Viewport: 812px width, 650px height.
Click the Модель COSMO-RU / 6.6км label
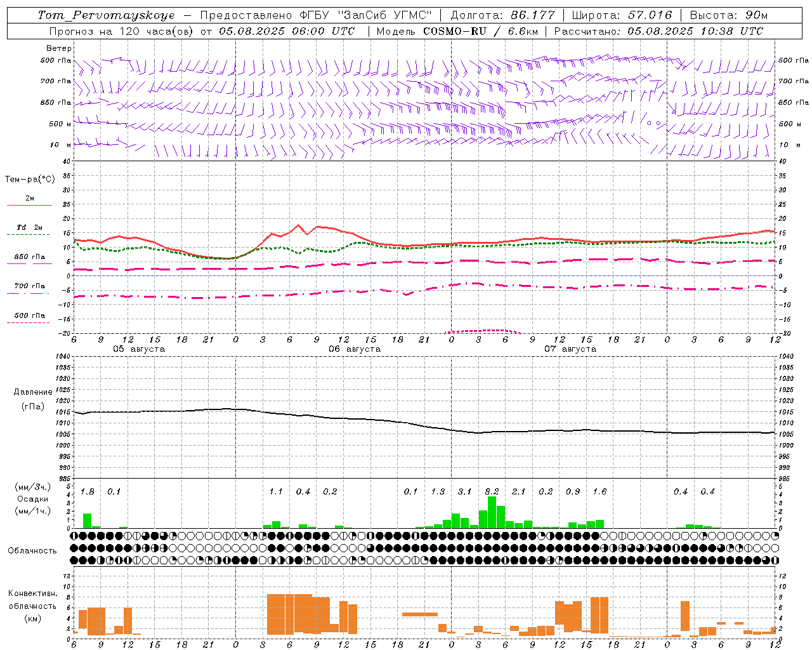[x=457, y=31]
